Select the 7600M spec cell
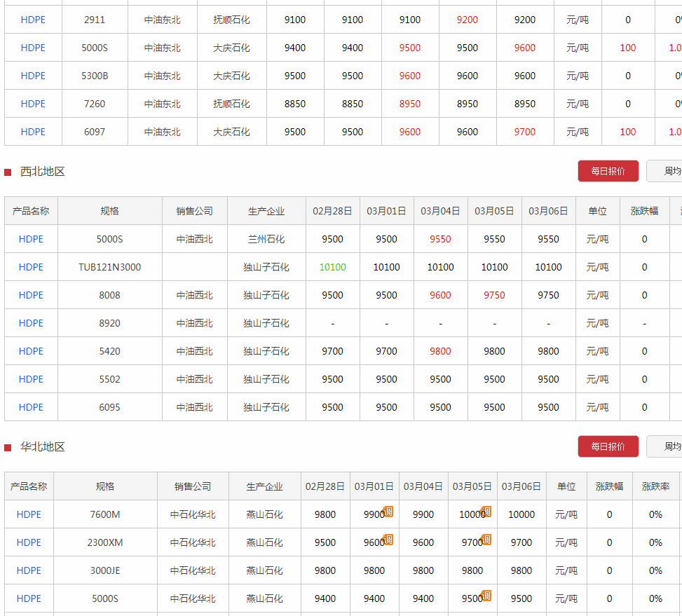The image size is (682, 616). (105, 514)
